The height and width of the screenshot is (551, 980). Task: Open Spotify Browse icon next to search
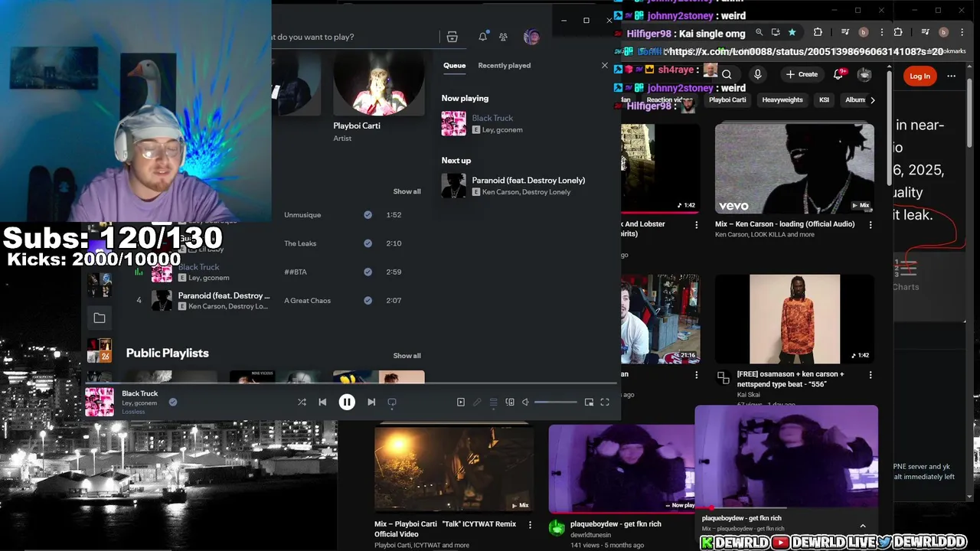tap(452, 37)
